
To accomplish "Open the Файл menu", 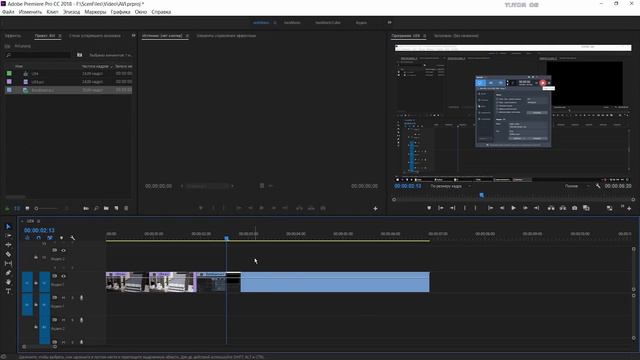I will (8, 12).
